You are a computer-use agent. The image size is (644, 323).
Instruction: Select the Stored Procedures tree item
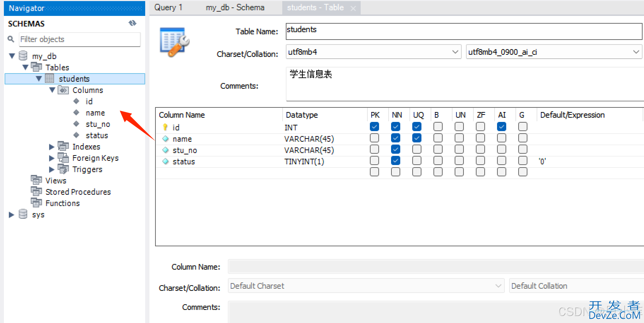[78, 192]
